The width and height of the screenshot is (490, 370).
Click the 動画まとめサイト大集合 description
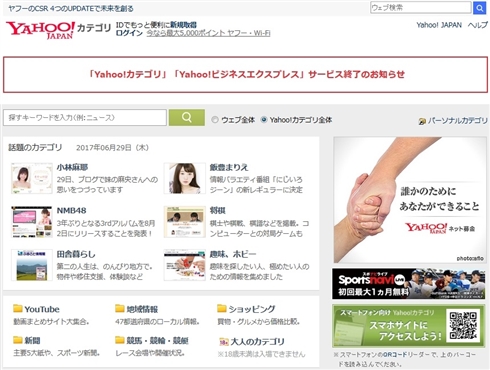coord(51,322)
